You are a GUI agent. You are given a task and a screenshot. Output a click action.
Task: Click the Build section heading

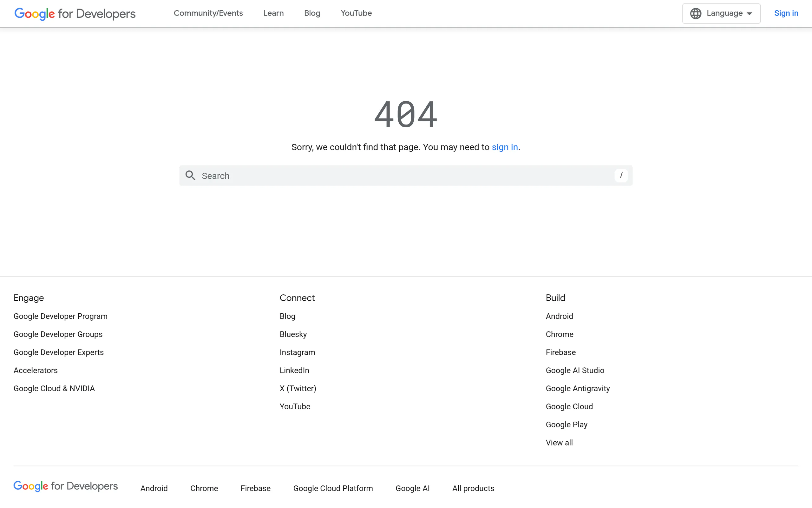[x=555, y=298]
